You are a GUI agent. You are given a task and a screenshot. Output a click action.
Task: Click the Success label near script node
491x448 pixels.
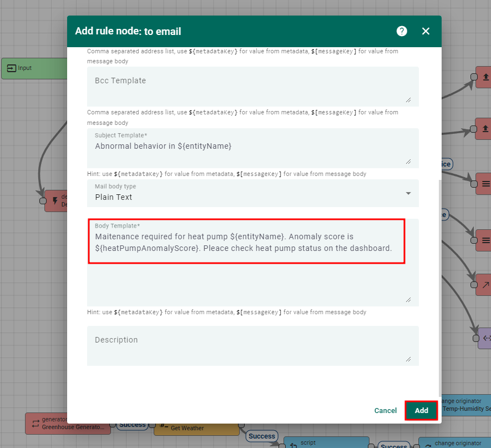261,436
